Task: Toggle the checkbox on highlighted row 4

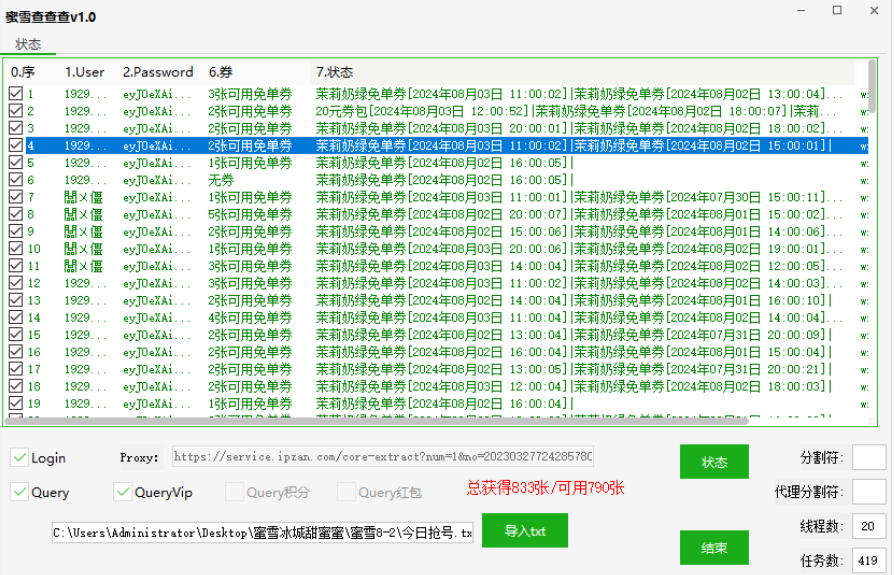Action: pyautogui.click(x=15, y=146)
